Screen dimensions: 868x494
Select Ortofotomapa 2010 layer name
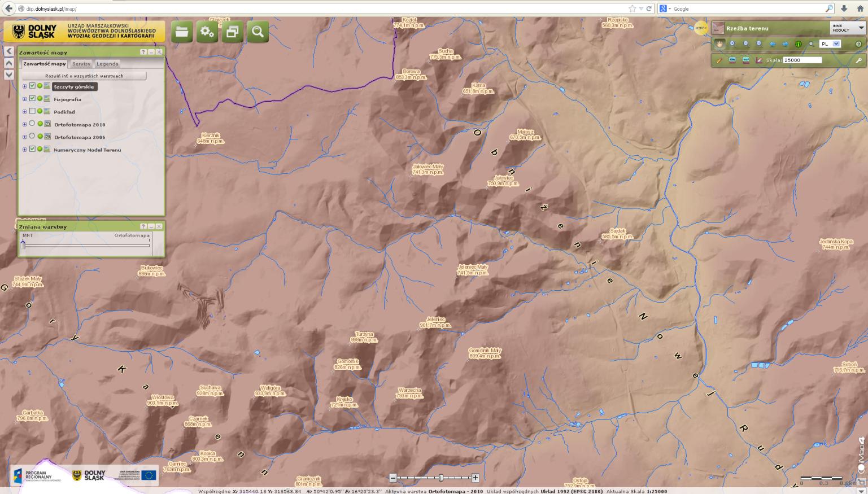[80, 125]
